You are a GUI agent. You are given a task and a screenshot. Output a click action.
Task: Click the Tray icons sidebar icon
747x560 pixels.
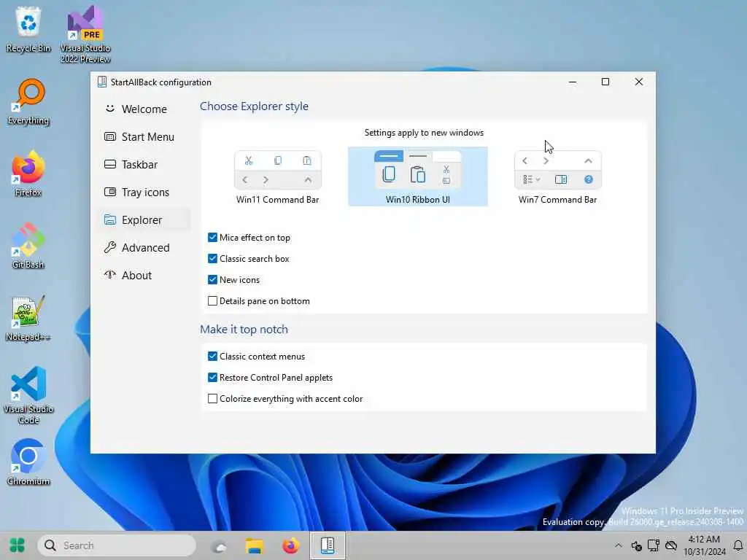110,192
